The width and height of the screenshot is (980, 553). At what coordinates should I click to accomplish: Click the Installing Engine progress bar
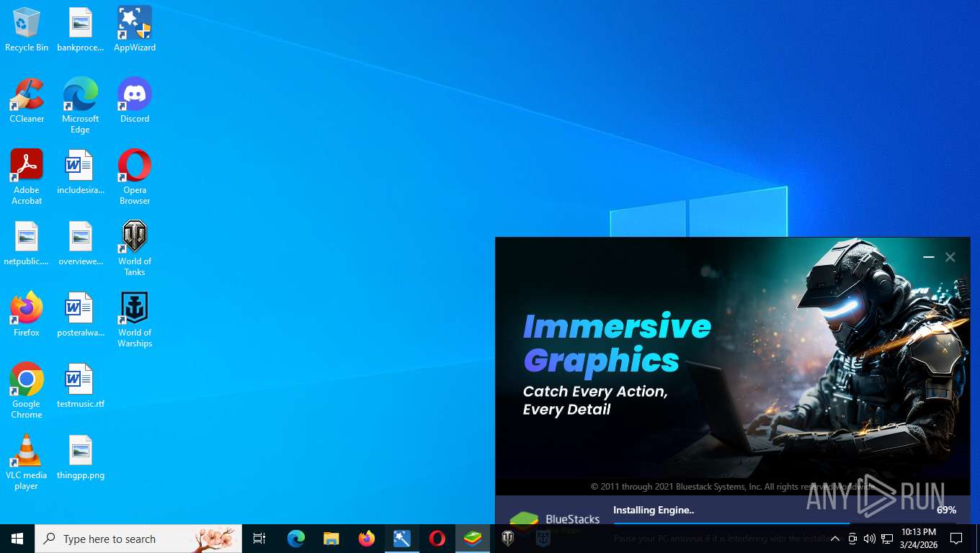785,523
